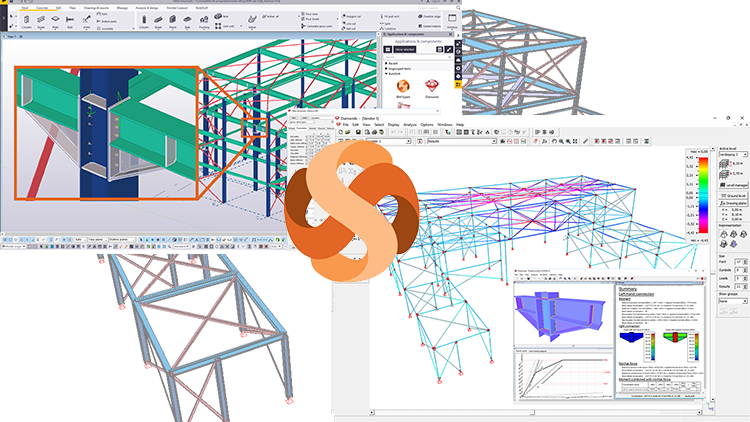
Task: Select the concrete Beam tool in Tekla ribbon
Action: click(x=158, y=21)
